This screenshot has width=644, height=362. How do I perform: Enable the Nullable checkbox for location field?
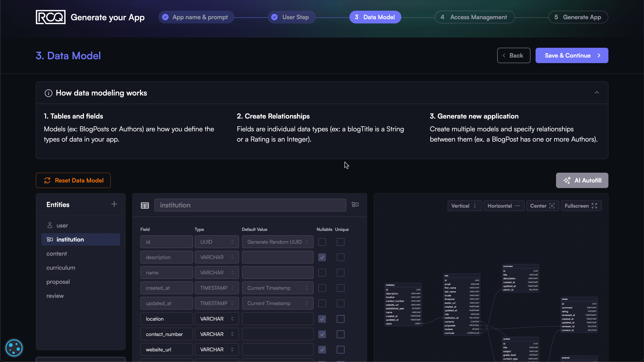coord(322,319)
